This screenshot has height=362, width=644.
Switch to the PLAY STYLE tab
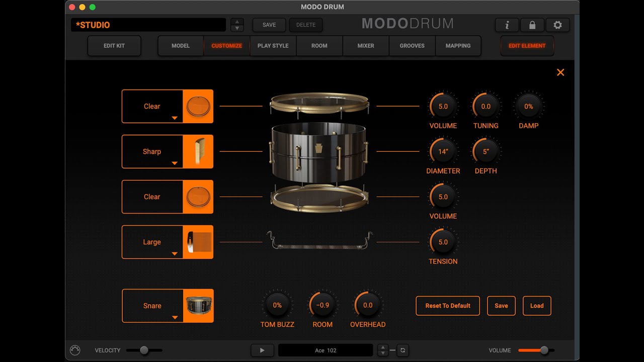(x=273, y=46)
